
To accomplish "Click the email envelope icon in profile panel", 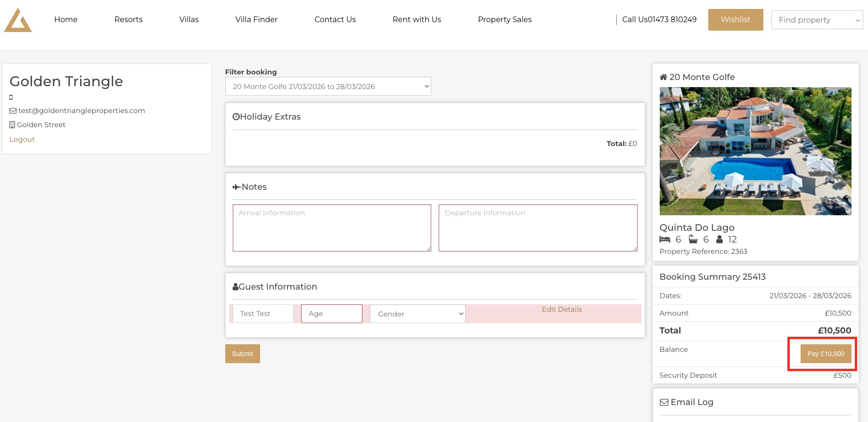I will (13, 111).
